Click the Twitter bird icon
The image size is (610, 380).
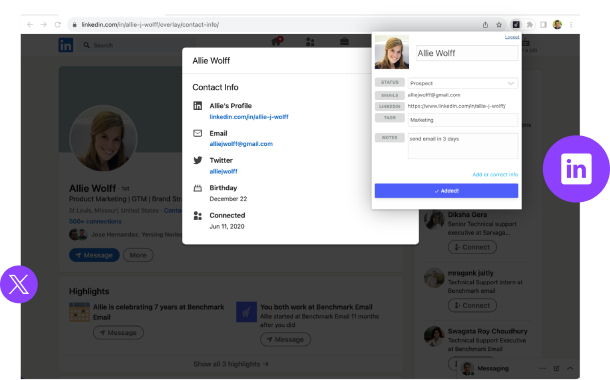coord(198,160)
